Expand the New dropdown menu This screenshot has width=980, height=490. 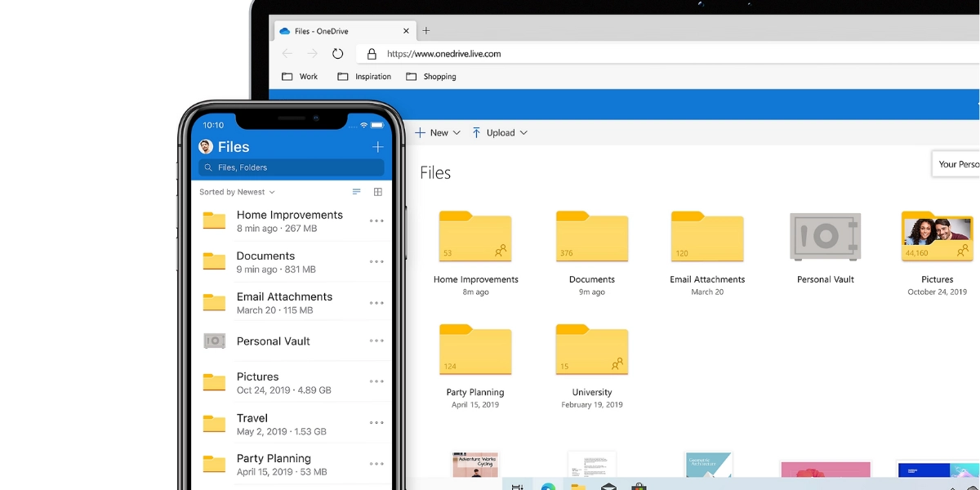(438, 132)
